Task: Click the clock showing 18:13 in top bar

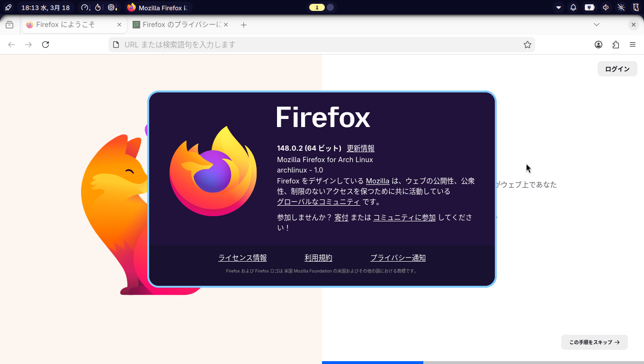Action: coord(45,8)
